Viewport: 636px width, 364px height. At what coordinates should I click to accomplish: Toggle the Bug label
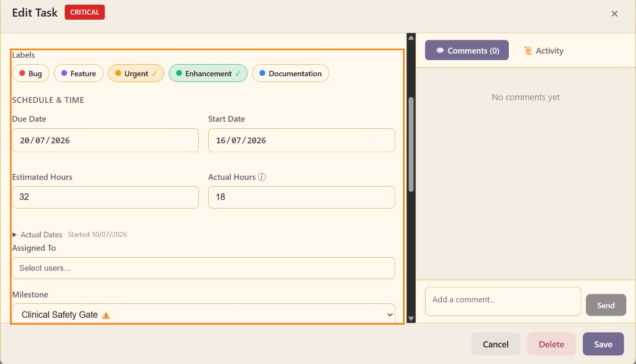[x=31, y=73]
